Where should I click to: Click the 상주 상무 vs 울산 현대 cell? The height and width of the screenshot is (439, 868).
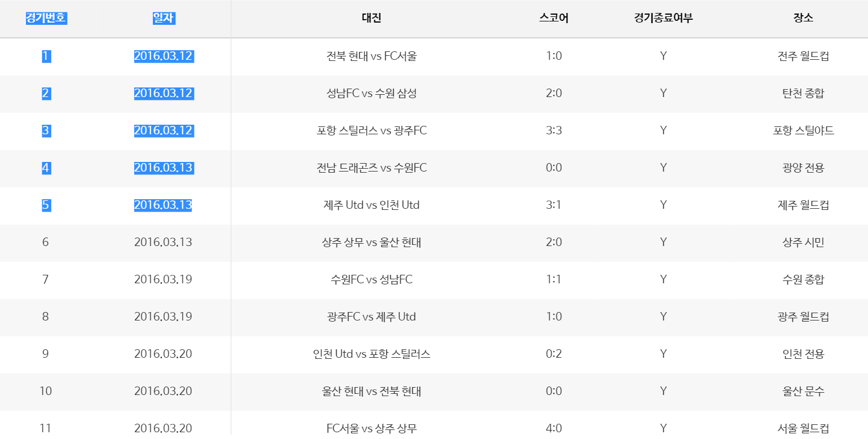click(371, 242)
